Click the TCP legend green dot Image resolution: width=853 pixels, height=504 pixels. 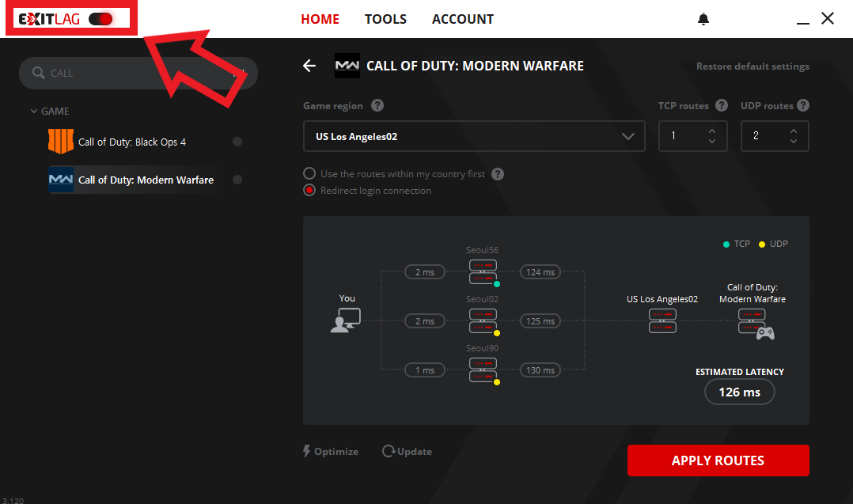[x=726, y=244]
